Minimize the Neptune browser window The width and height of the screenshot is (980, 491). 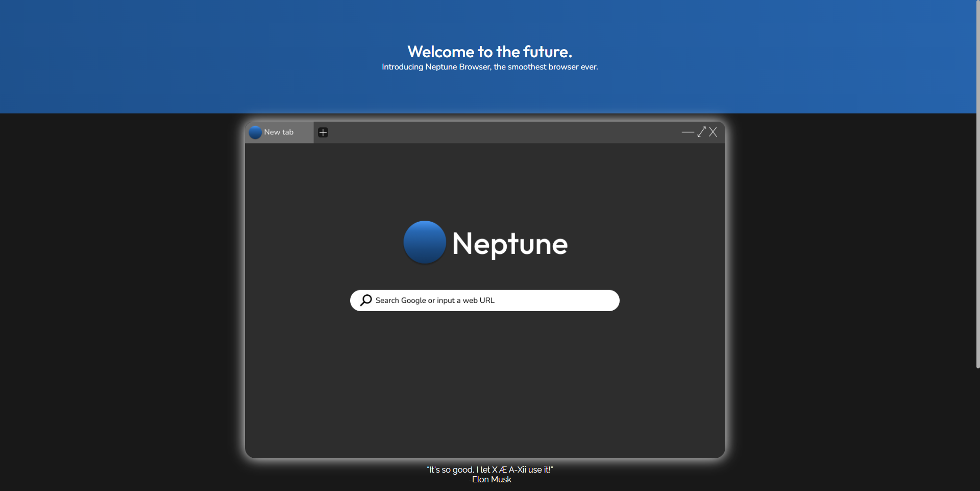pos(688,132)
